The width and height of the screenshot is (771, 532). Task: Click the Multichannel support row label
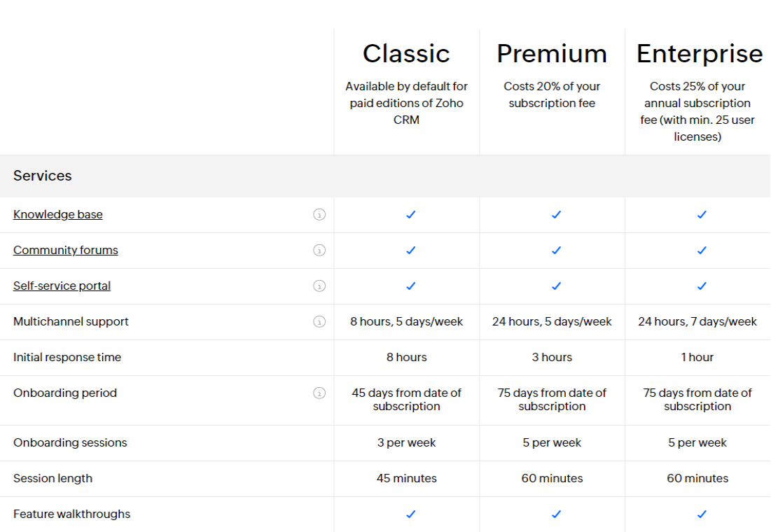click(x=71, y=321)
